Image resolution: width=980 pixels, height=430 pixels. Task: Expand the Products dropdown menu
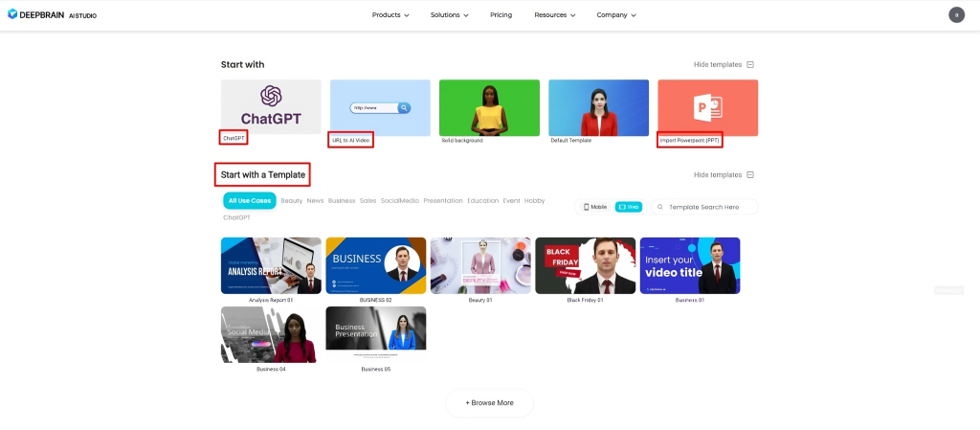[390, 15]
